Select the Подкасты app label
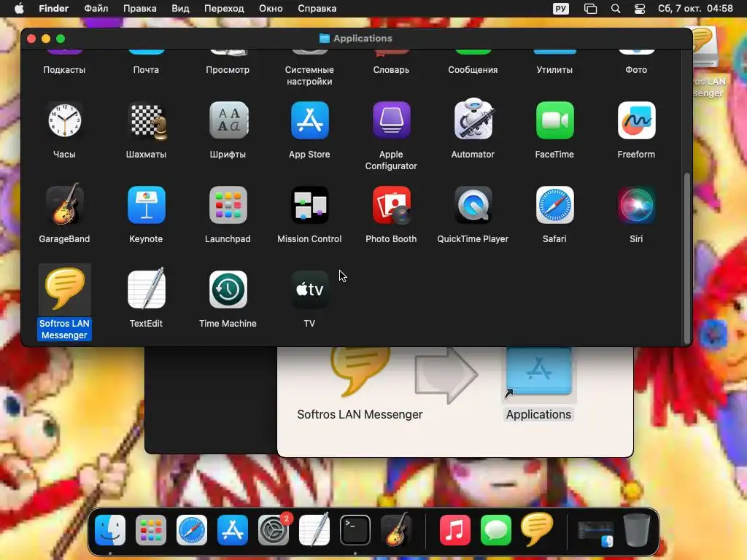This screenshot has height=560, width=747. 64,69
